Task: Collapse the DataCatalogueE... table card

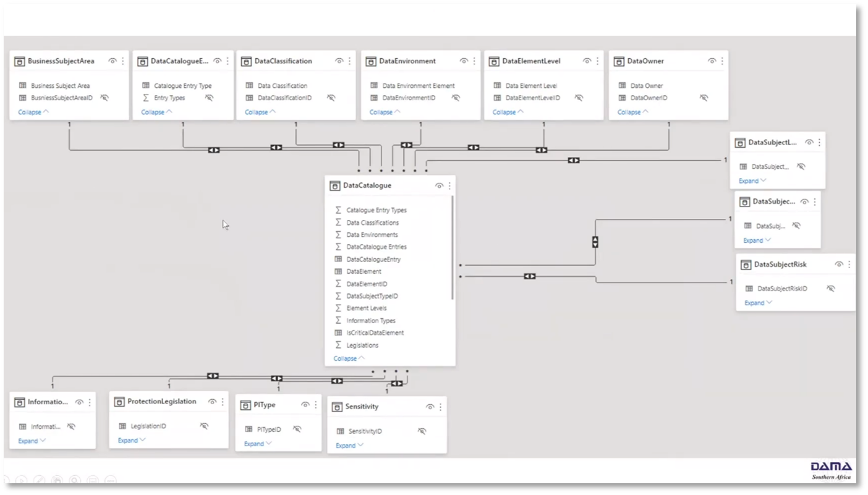Action: point(157,112)
